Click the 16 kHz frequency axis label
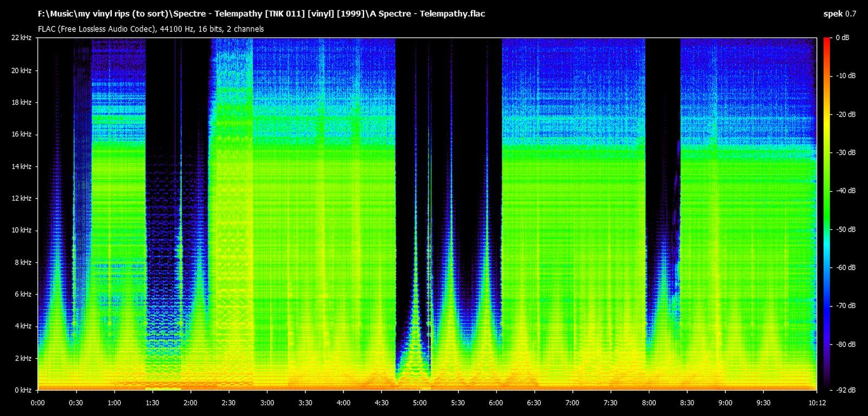This screenshot has width=868, height=416. [x=22, y=135]
